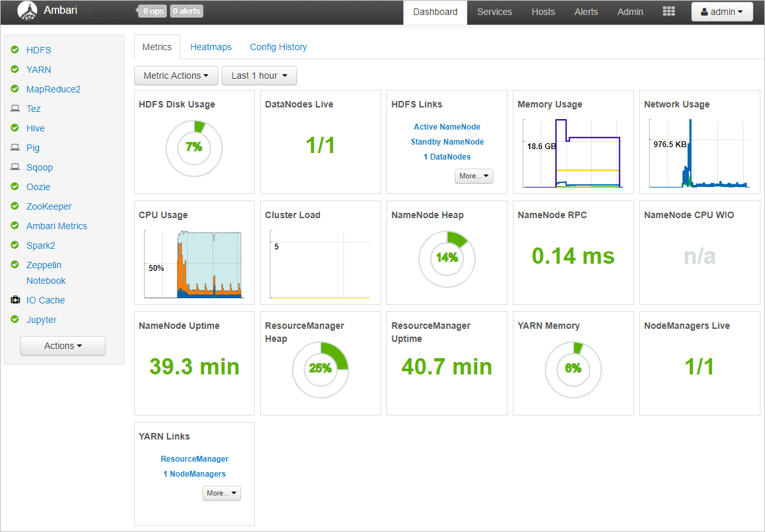Image resolution: width=765 pixels, height=532 pixels.
Task: Select the client monitor icon next to Tez
Action: pyautogui.click(x=14, y=108)
